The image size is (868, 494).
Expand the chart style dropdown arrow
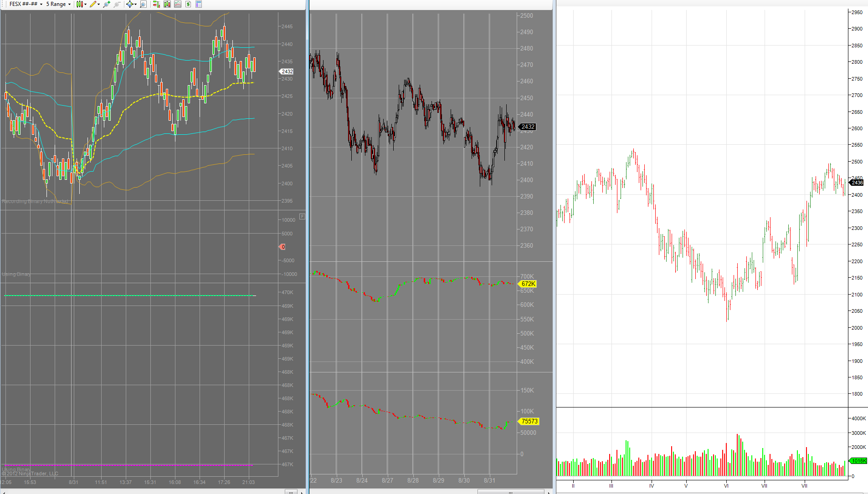[85, 4]
